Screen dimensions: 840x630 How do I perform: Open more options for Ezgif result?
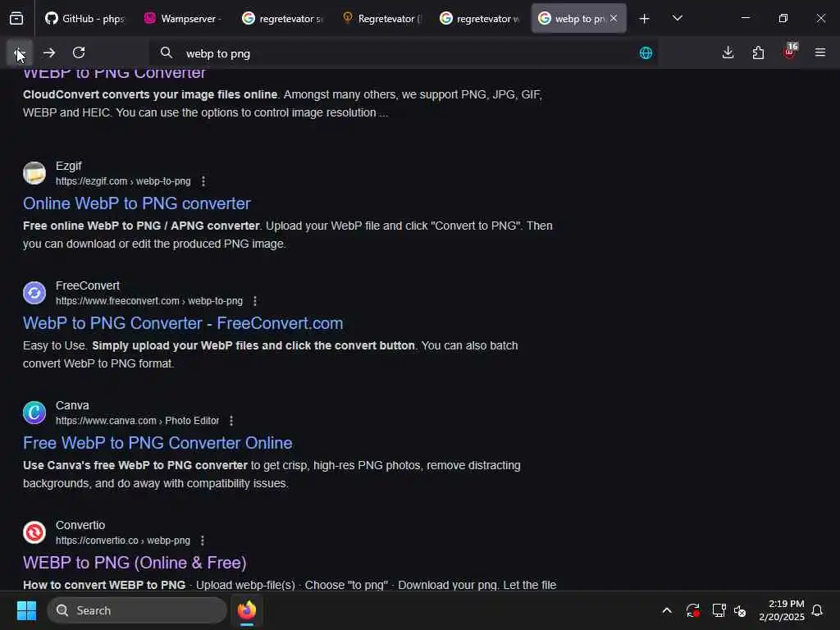click(203, 181)
